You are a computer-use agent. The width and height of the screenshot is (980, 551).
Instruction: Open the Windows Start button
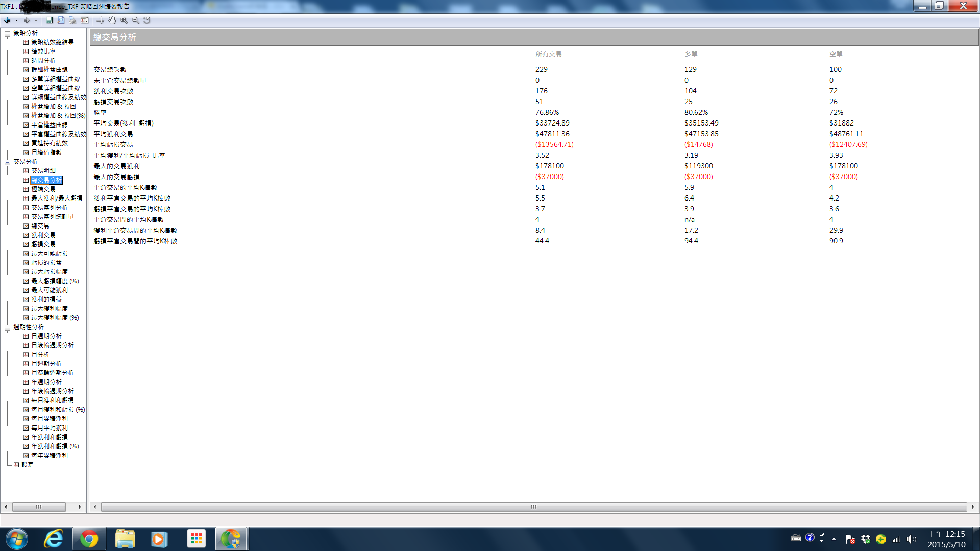coord(16,539)
